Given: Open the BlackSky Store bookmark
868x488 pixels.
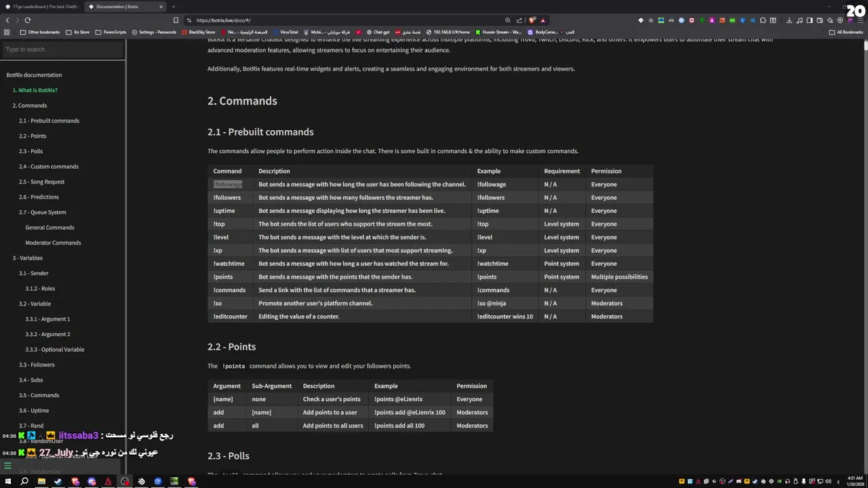Looking at the screenshot, I should coord(198,32).
